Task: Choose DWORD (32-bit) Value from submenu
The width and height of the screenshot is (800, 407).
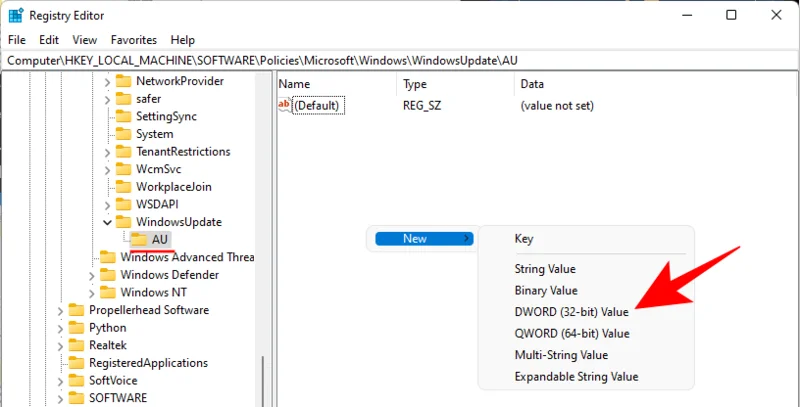Action: 571,312
